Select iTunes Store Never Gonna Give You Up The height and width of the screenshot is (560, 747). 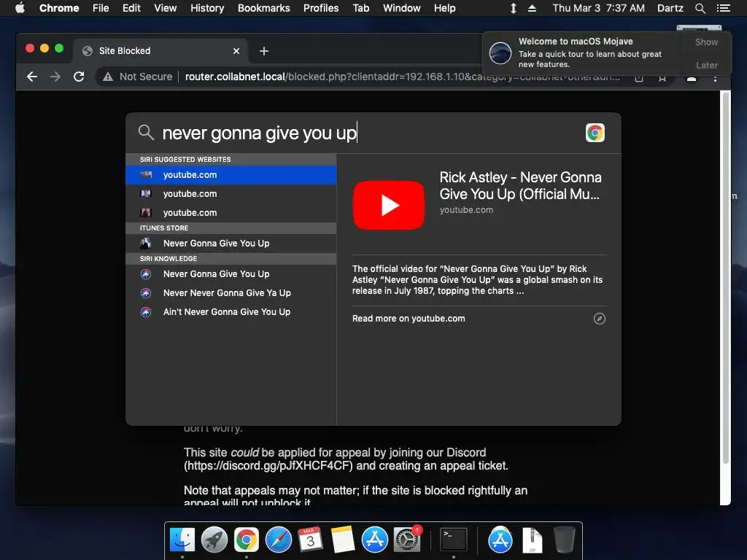(231, 244)
